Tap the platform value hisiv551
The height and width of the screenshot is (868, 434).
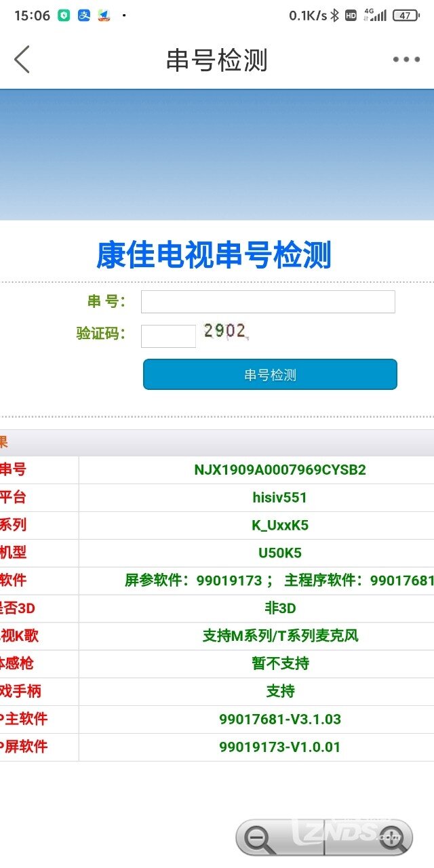pyautogui.click(x=279, y=498)
